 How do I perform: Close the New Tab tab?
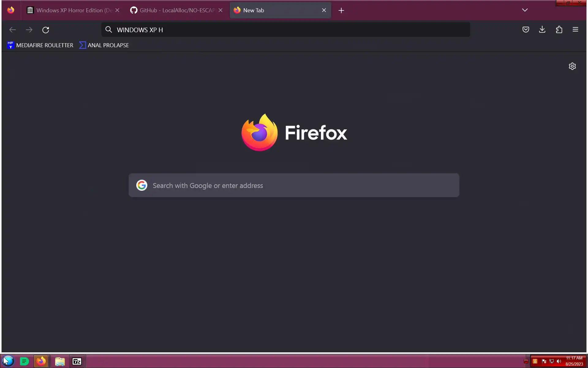point(324,10)
